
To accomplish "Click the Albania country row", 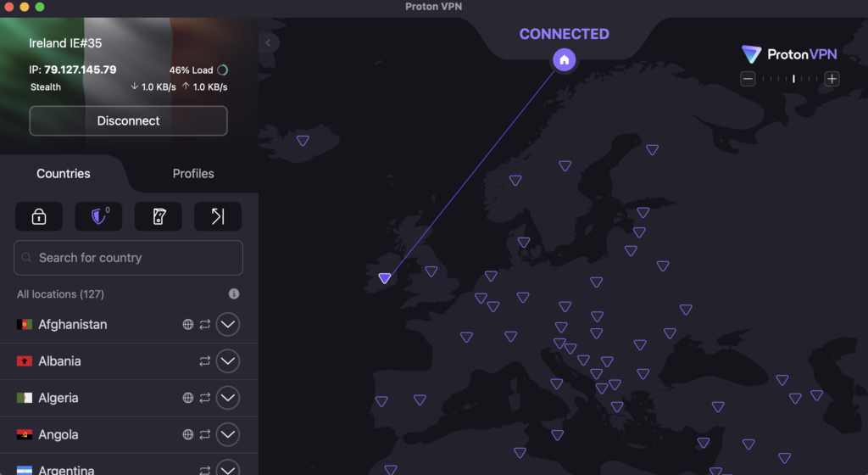I will 129,361.
